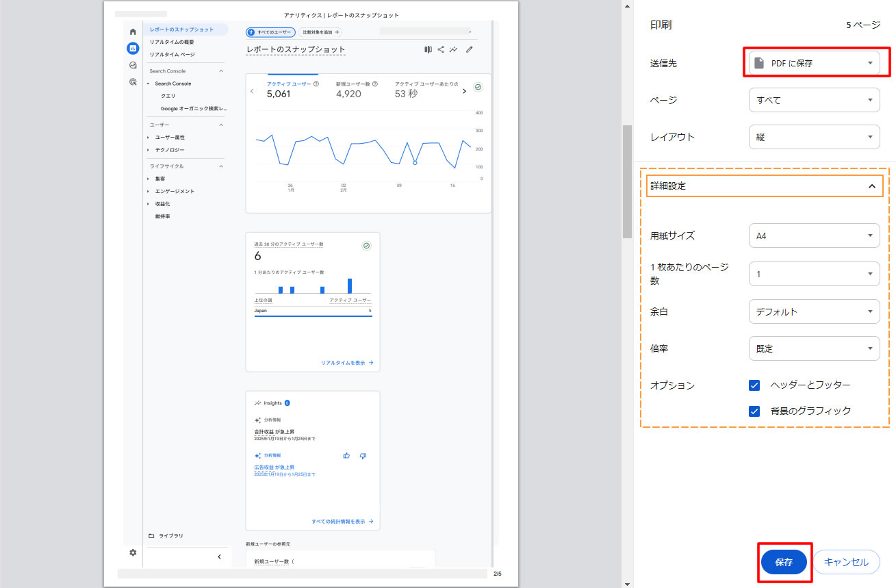Screen dimensions: 896x588
Task: Open the レイアウト dropdown set to 縦
Action: [815, 137]
